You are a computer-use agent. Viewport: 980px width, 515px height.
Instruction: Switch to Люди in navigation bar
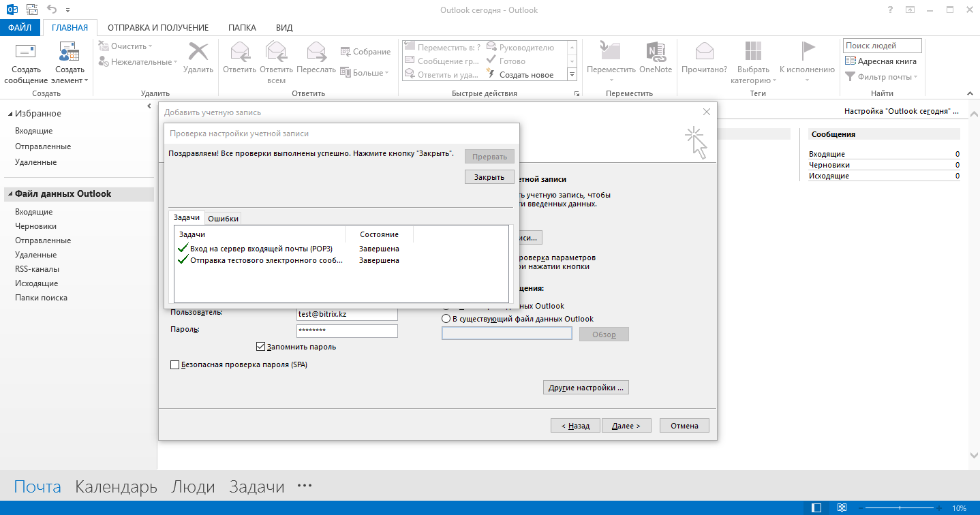[193, 487]
